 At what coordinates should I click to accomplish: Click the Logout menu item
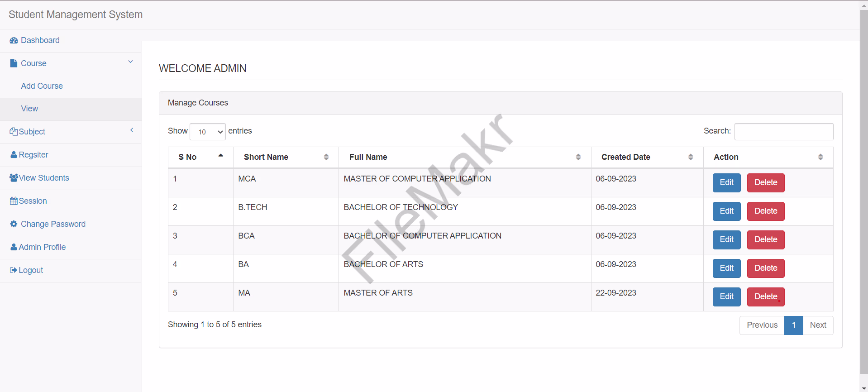(71, 270)
